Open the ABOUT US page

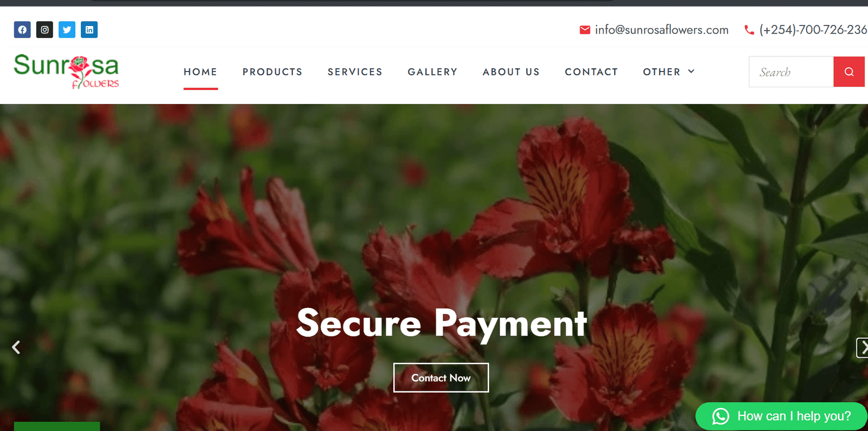(511, 72)
